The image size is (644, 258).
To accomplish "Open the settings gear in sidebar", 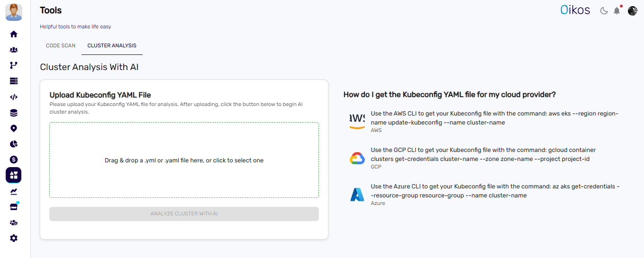I will click(14, 238).
